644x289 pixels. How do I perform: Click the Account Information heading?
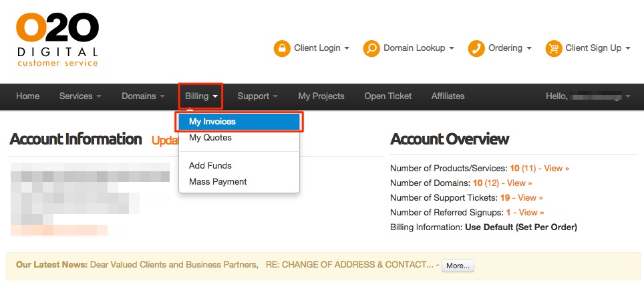coord(75,139)
